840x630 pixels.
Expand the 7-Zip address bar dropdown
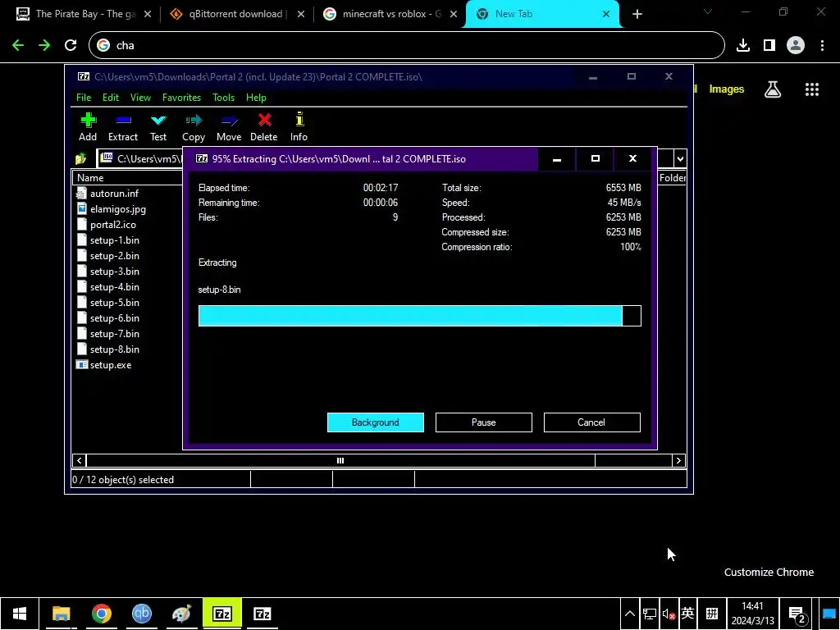tap(680, 158)
